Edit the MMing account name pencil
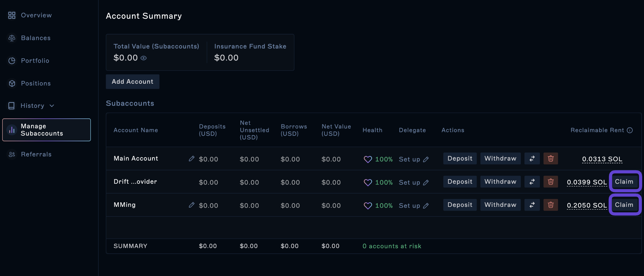The width and height of the screenshot is (644, 276). (x=192, y=205)
